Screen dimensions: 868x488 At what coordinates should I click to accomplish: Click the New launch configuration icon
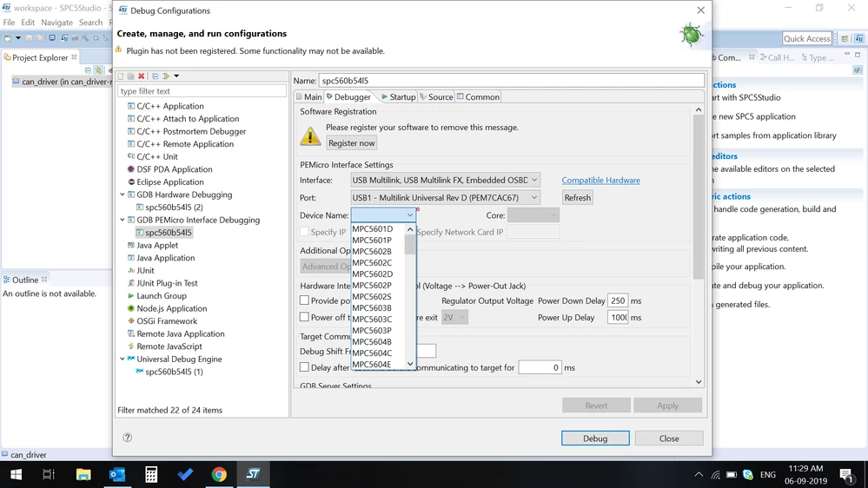(121, 76)
